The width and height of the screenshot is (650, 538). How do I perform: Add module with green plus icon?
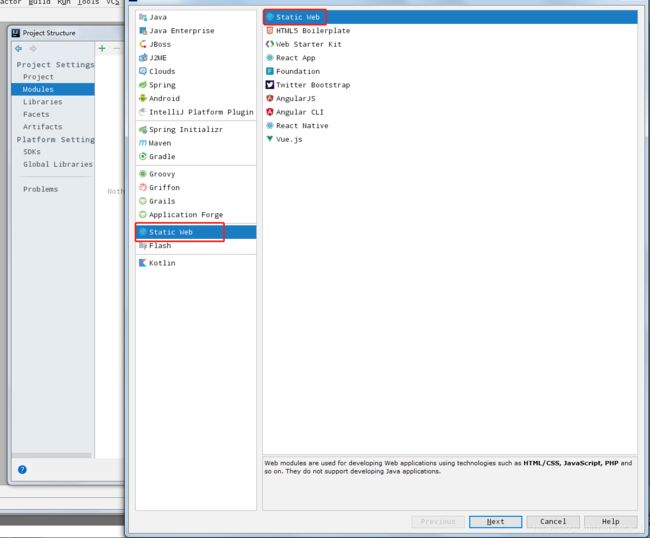tap(102, 48)
